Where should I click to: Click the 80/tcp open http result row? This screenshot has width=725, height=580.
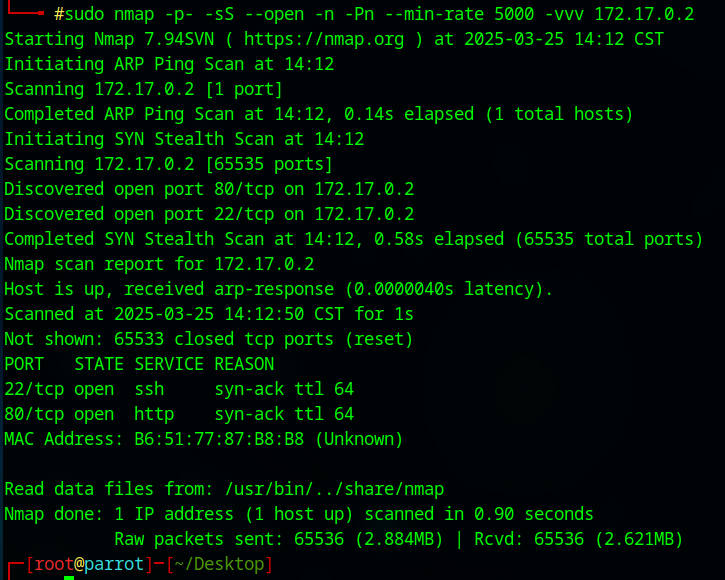tap(179, 414)
